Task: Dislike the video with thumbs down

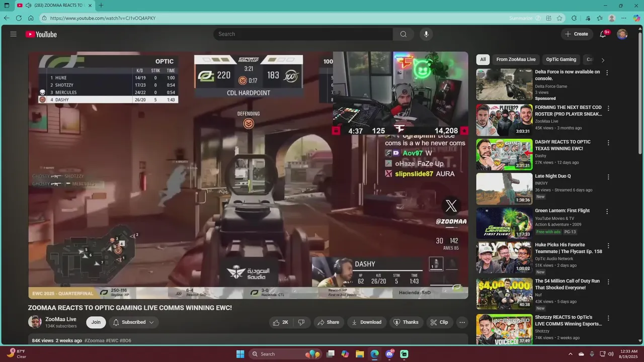Action: click(x=301, y=322)
